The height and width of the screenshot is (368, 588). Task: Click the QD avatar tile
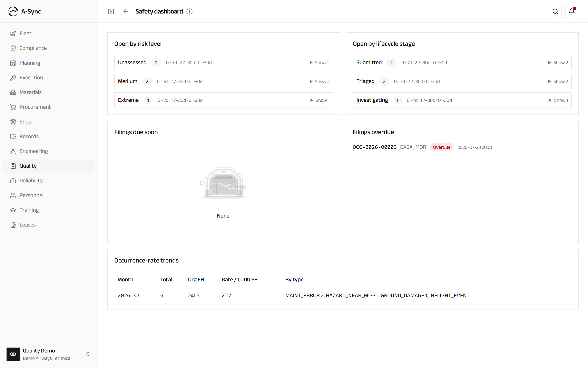click(x=13, y=354)
